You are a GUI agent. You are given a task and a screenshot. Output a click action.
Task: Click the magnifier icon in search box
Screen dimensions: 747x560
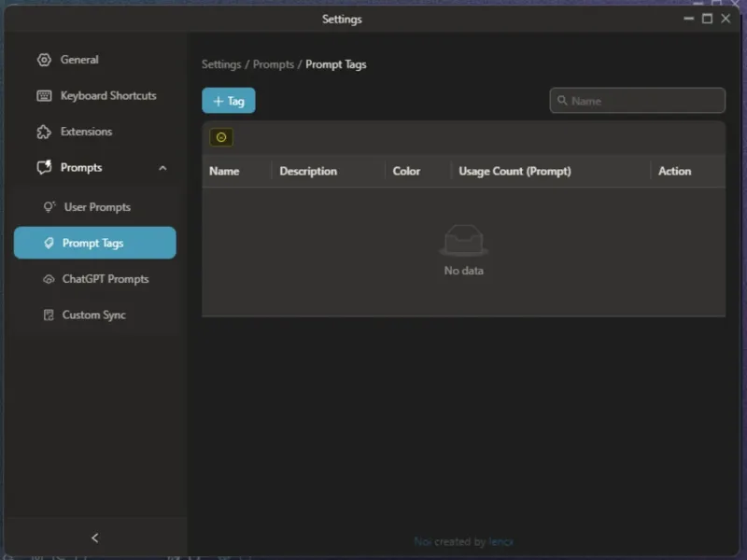pos(562,101)
